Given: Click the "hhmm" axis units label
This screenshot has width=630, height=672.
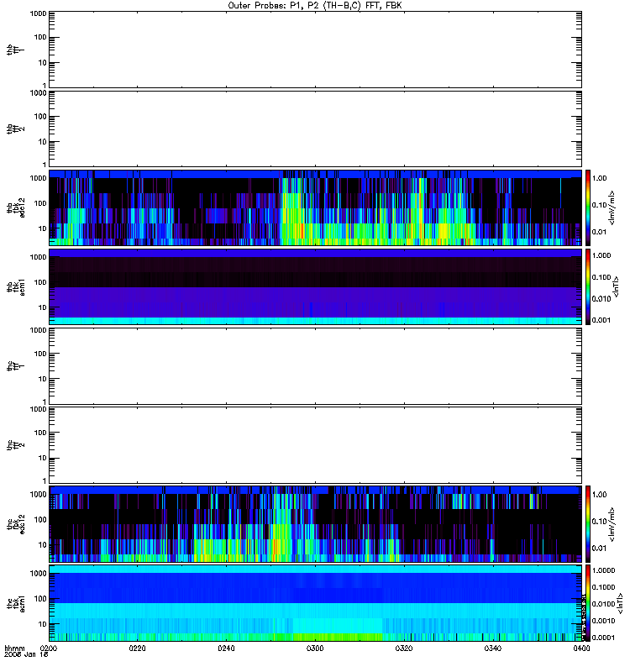Looking at the screenshot, I should click(x=14, y=648).
